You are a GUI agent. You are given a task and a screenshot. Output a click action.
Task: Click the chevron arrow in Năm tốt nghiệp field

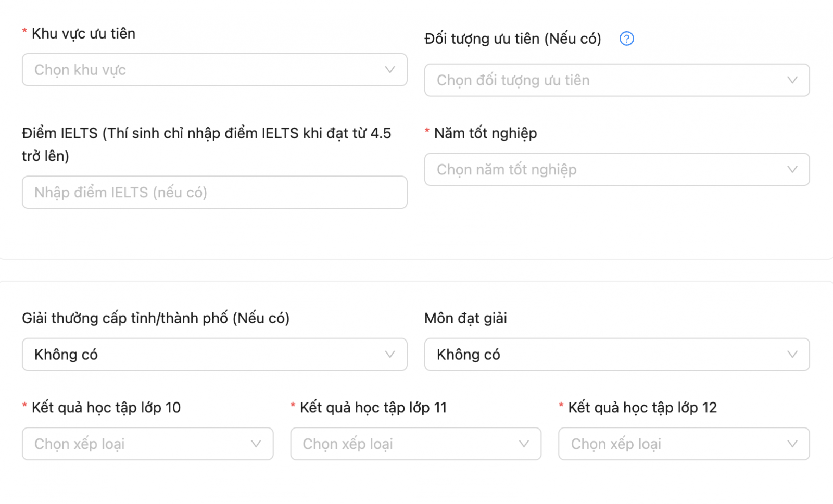(x=792, y=169)
